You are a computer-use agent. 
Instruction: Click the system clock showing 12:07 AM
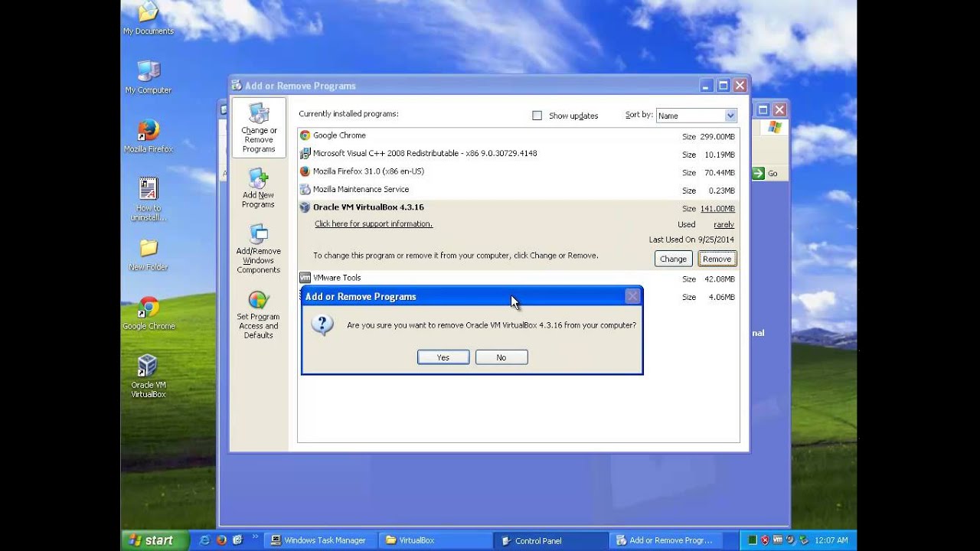831,540
